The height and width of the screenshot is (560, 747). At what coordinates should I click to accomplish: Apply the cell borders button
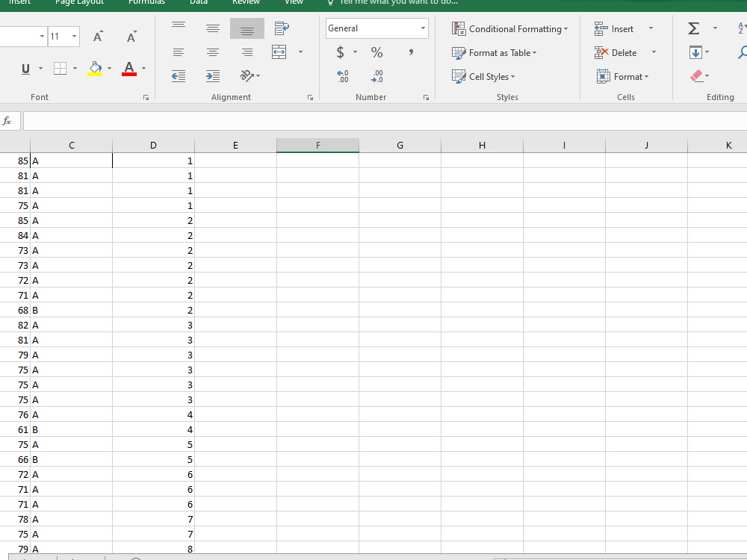point(60,69)
